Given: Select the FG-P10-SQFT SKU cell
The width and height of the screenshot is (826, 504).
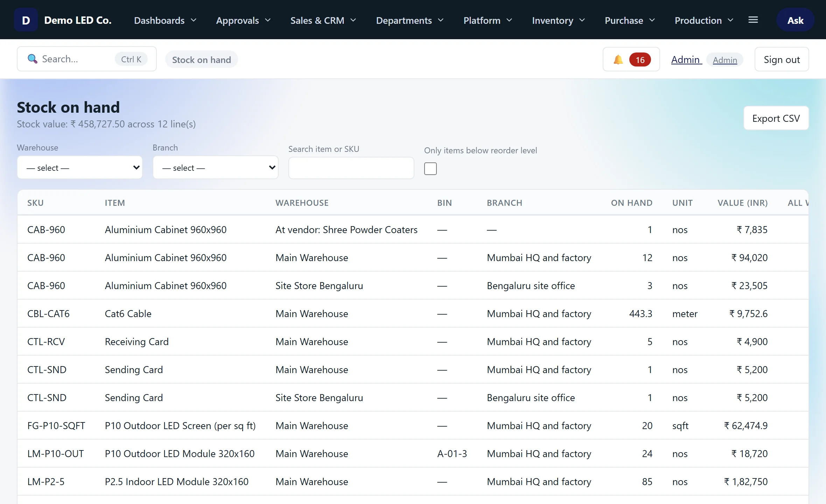Looking at the screenshot, I should pyautogui.click(x=56, y=426).
